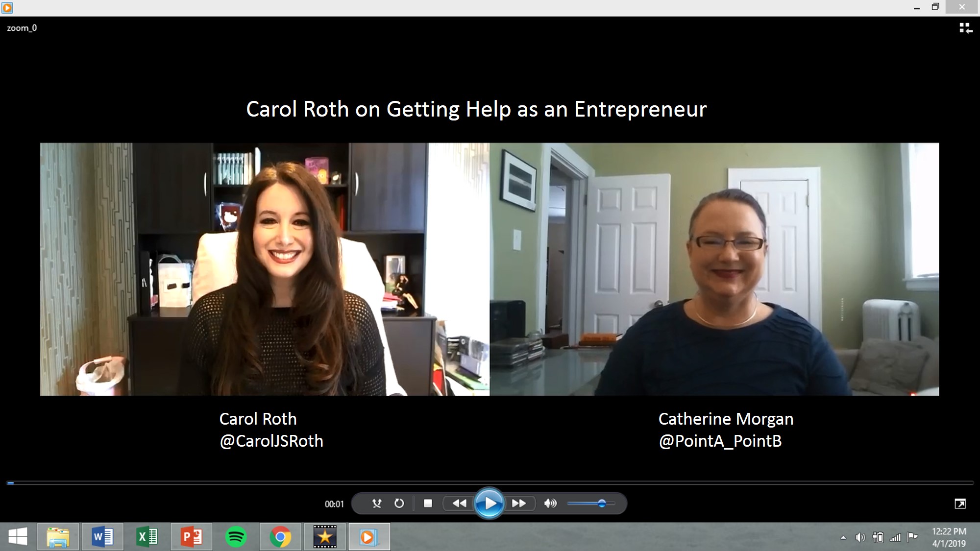
Task: Toggle the repeat button
Action: pos(399,503)
